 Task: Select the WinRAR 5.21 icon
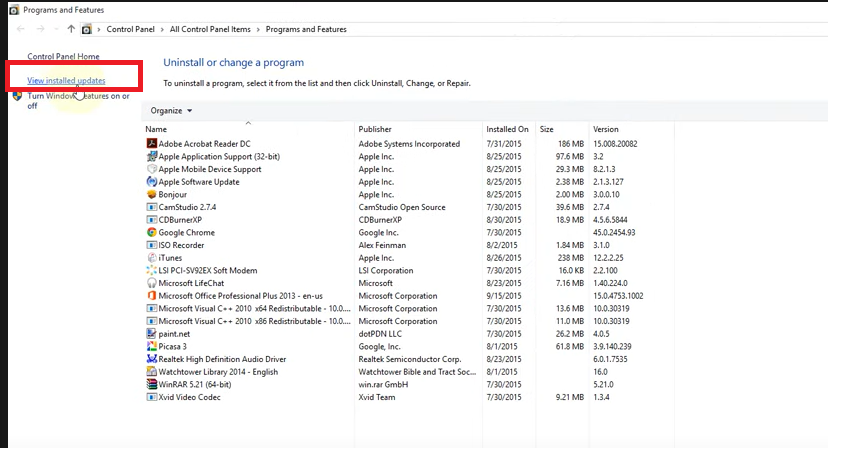coord(151,384)
